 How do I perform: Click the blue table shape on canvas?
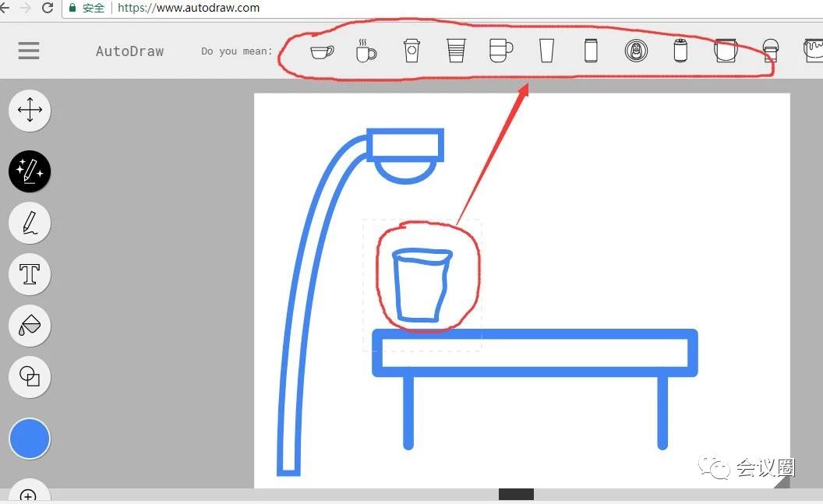point(535,389)
